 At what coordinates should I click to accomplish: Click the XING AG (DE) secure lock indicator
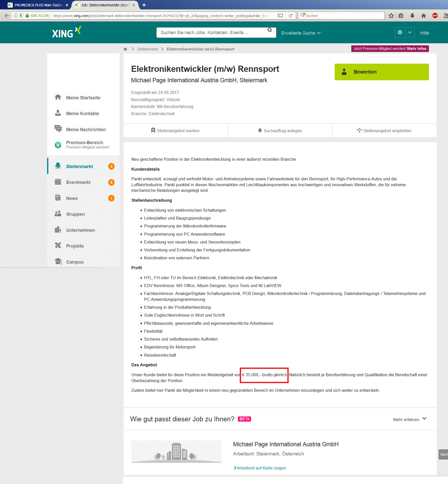[37, 16]
